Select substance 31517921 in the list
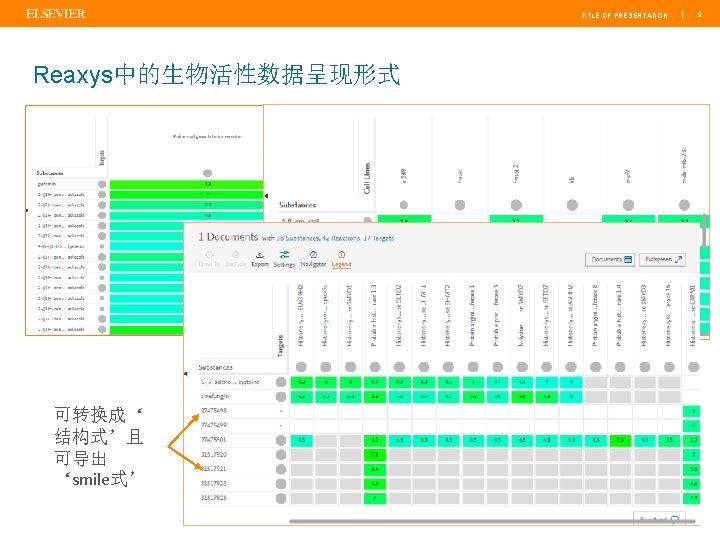720x540 pixels. pos(214,468)
